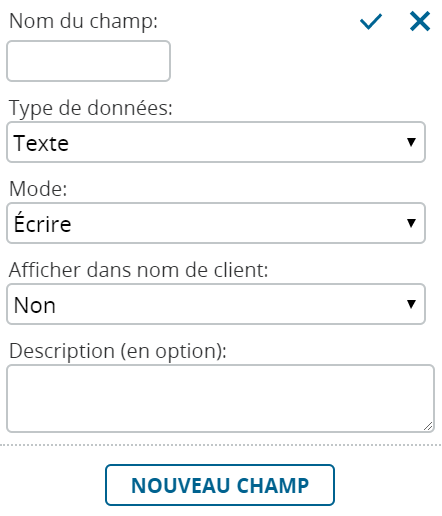Focus the Nom du champ text box

(88, 61)
